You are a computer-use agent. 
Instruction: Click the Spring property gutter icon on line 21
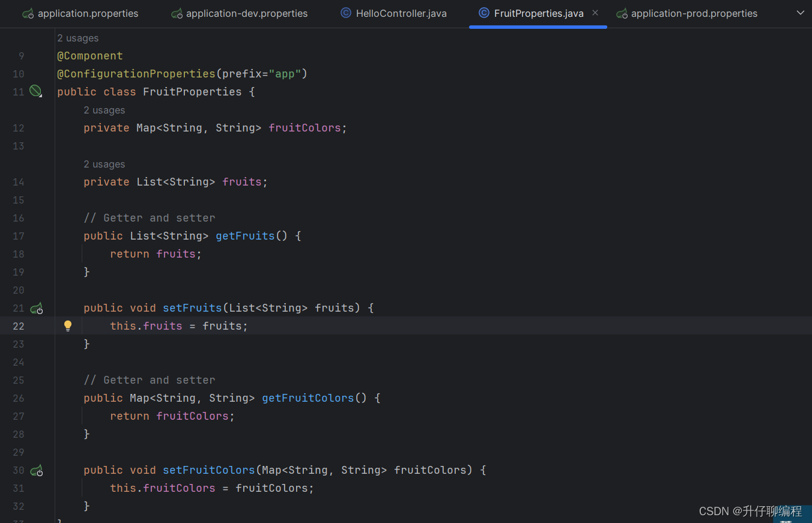[37, 308]
